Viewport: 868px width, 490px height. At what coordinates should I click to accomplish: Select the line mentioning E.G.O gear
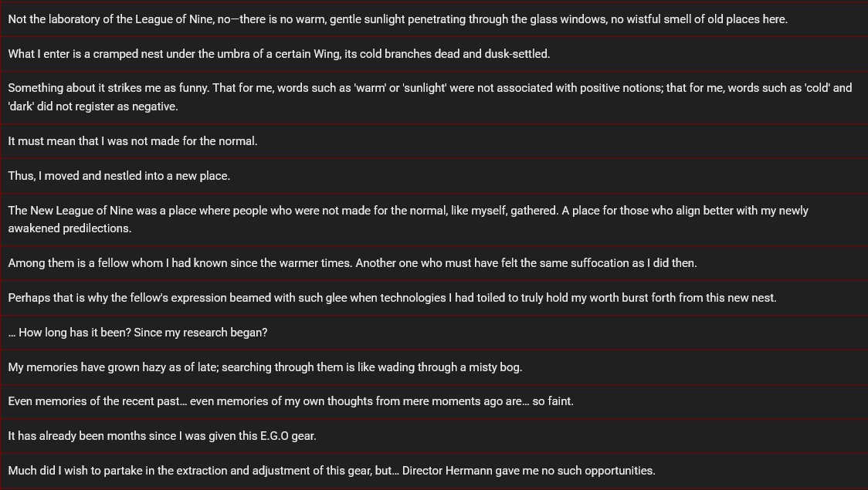434,436
